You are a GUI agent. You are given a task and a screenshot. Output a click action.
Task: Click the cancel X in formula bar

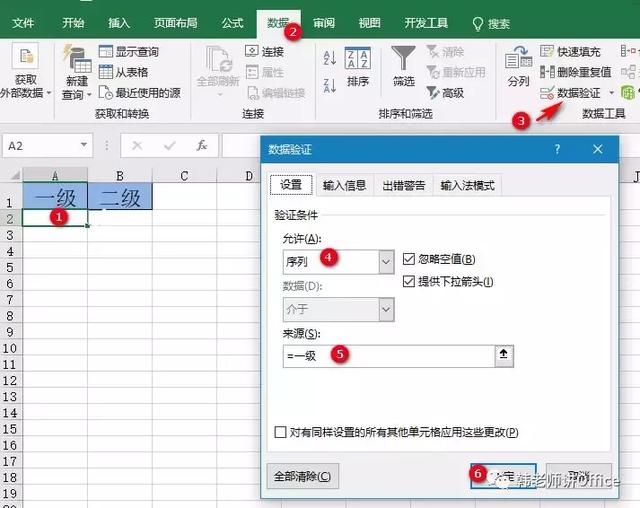137,145
